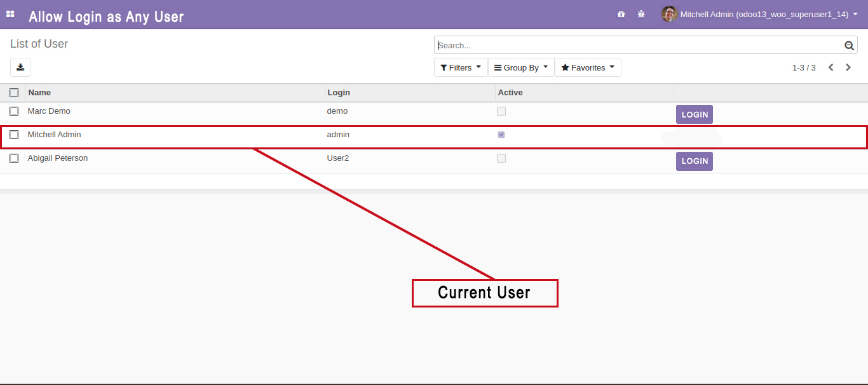
Task: Click the search magnifier icon
Action: pos(849,46)
